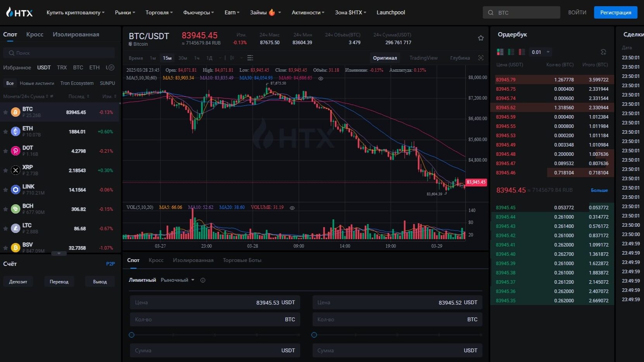Expand the Рыночный order type dropdown

click(178, 280)
